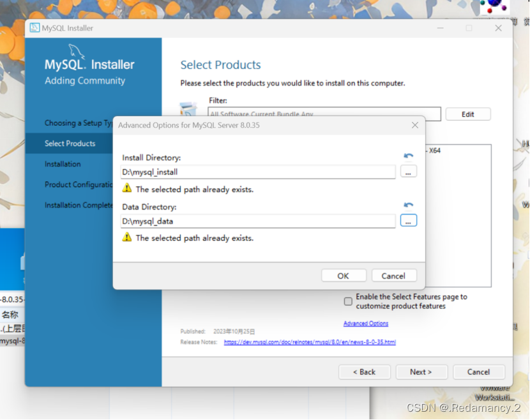Click the filter software box icon
530x420 pixels.
(x=188, y=109)
